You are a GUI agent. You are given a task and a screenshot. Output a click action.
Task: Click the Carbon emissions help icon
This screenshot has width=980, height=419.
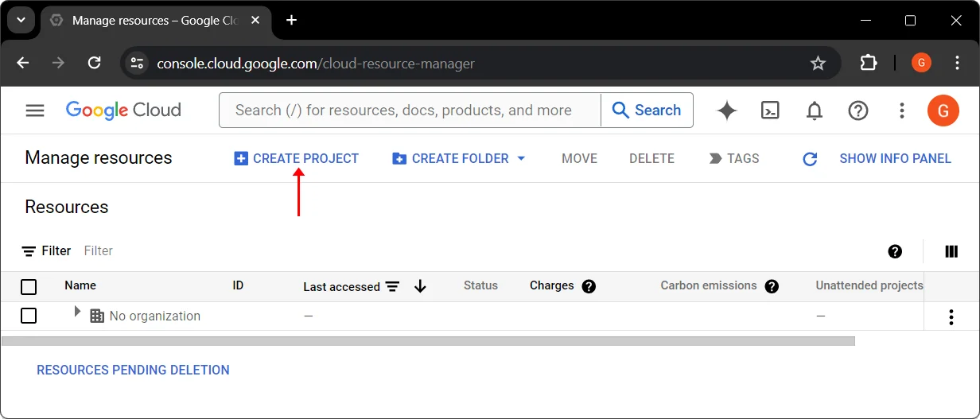pyautogui.click(x=772, y=286)
